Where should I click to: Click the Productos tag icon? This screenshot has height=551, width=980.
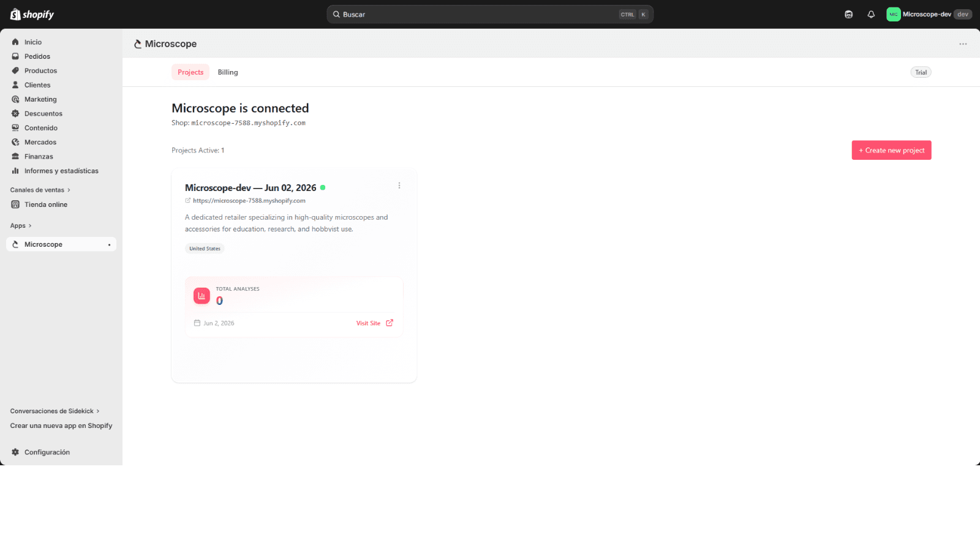click(x=15, y=71)
